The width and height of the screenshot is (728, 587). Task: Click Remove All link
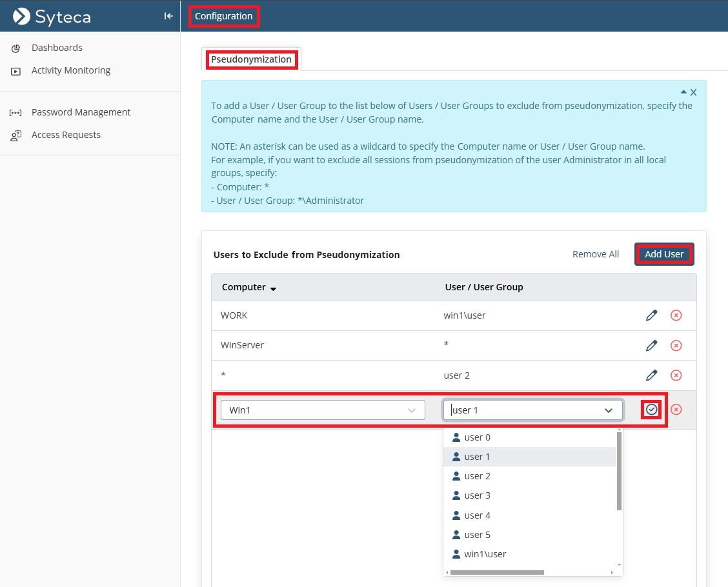[595, 254]
